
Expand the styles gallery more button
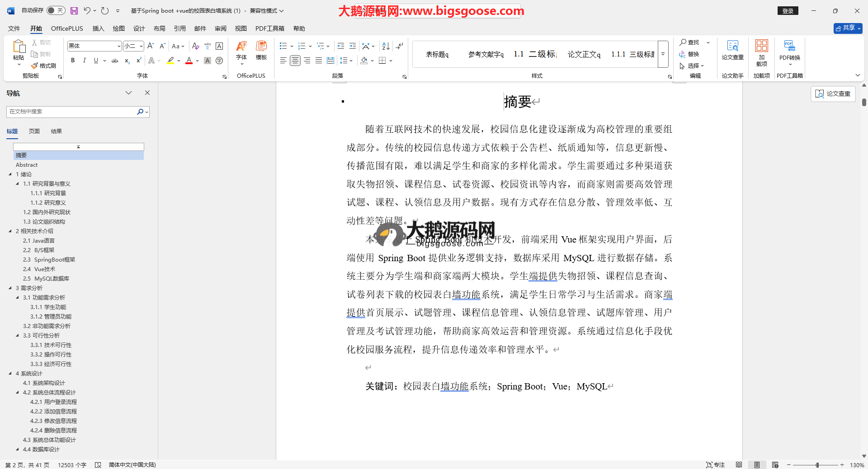(x=663, y=54)
